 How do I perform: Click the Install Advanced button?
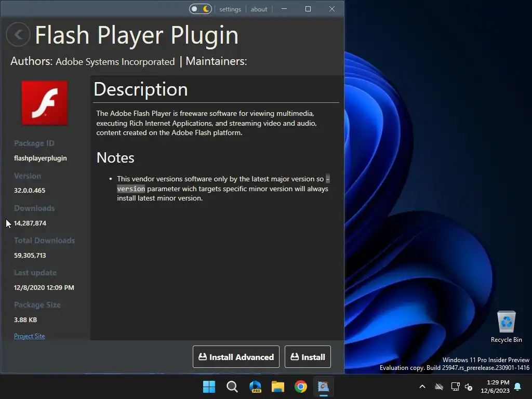click(x=236, y=356)
